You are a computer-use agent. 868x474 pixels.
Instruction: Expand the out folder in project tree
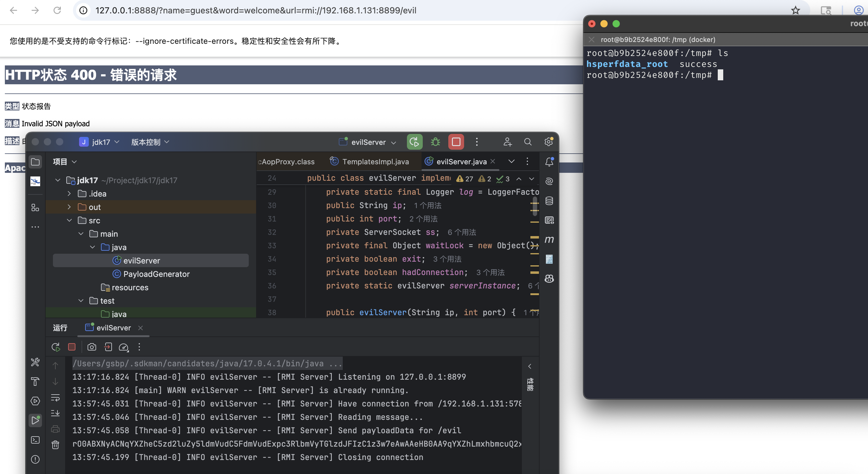point(69,207)
